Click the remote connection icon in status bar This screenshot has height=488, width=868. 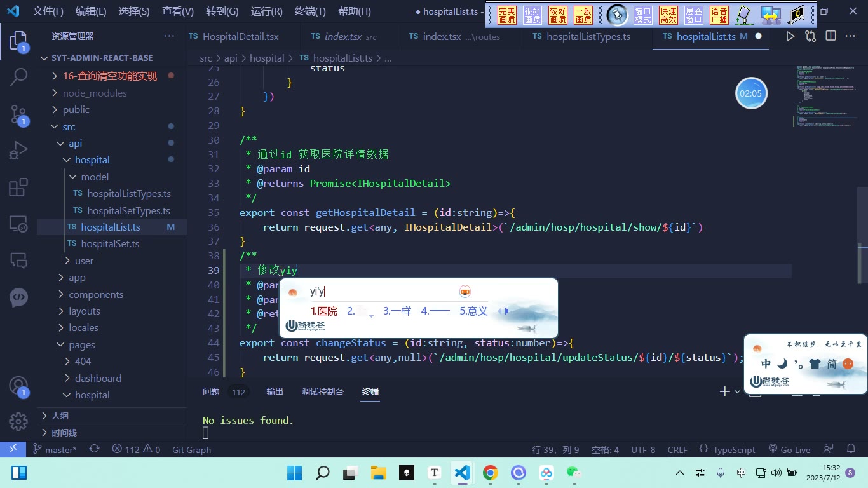tap(13, 449)
